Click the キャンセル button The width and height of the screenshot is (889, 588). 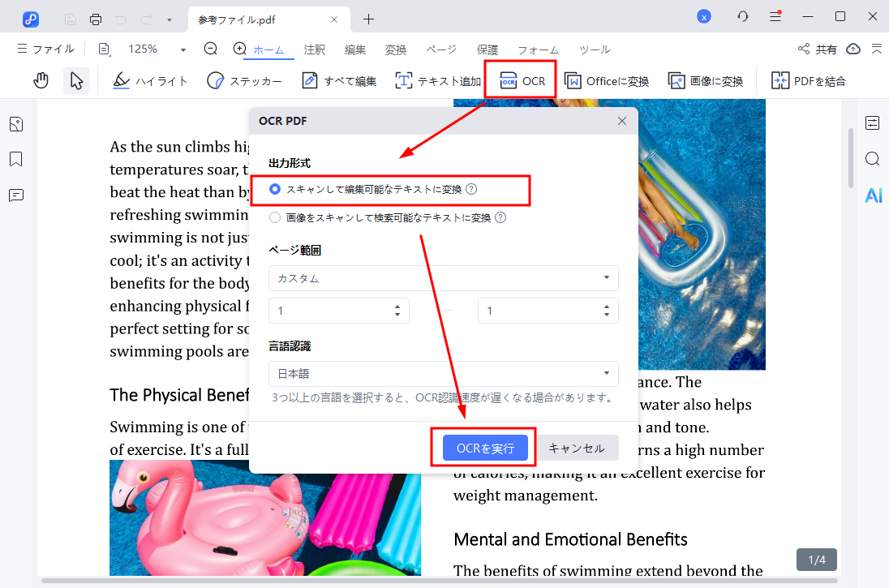point(578,447)
